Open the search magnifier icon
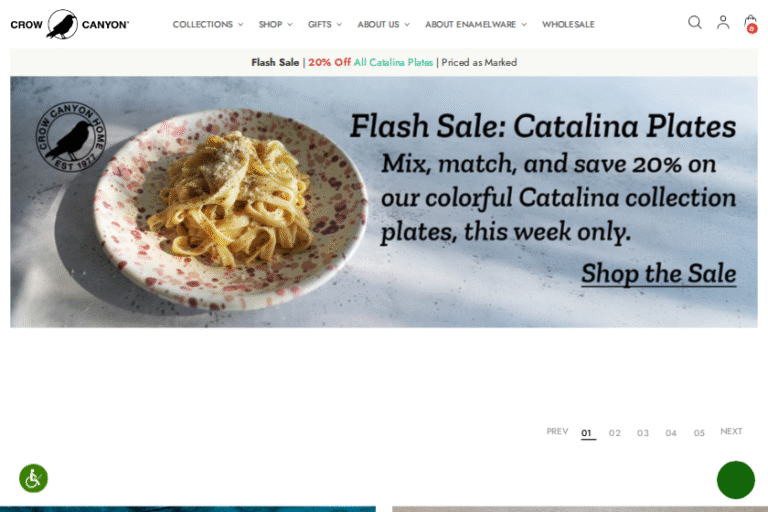The image size is (768, 512). click(x=695, y=23)
